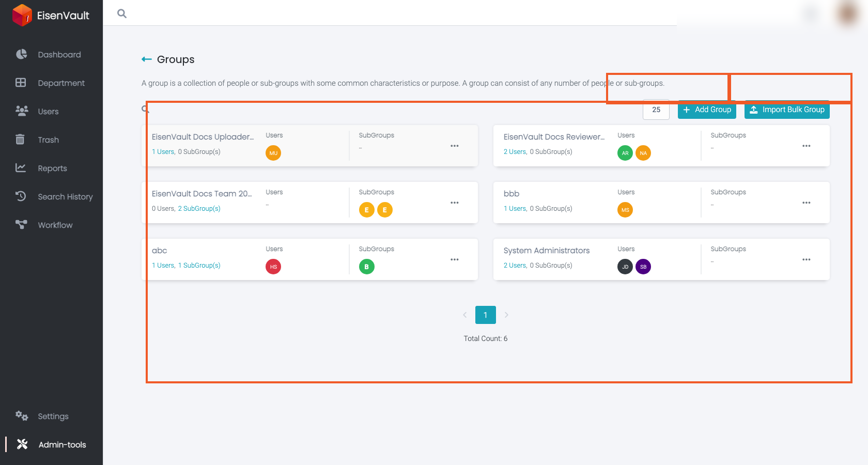Click '1 Users' link in bbb card
The height and width of the screenshot is (465, 868).
click(515, 209)
